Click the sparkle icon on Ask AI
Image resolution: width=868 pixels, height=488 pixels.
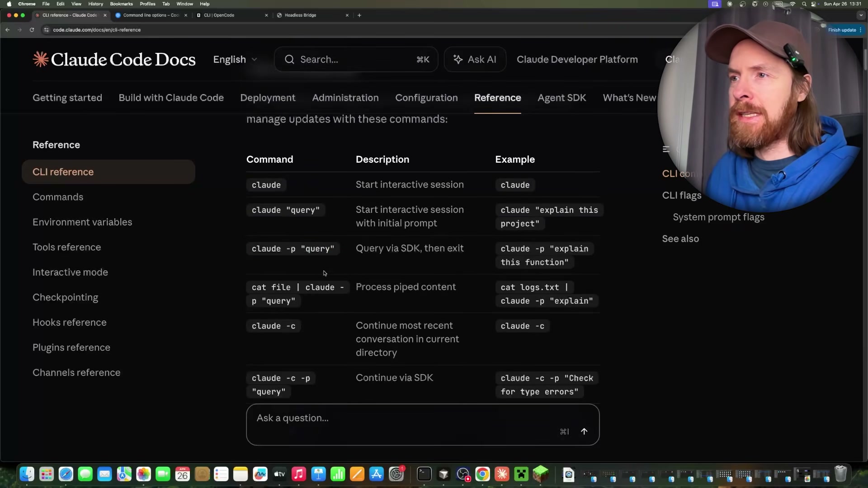(458, 59)
